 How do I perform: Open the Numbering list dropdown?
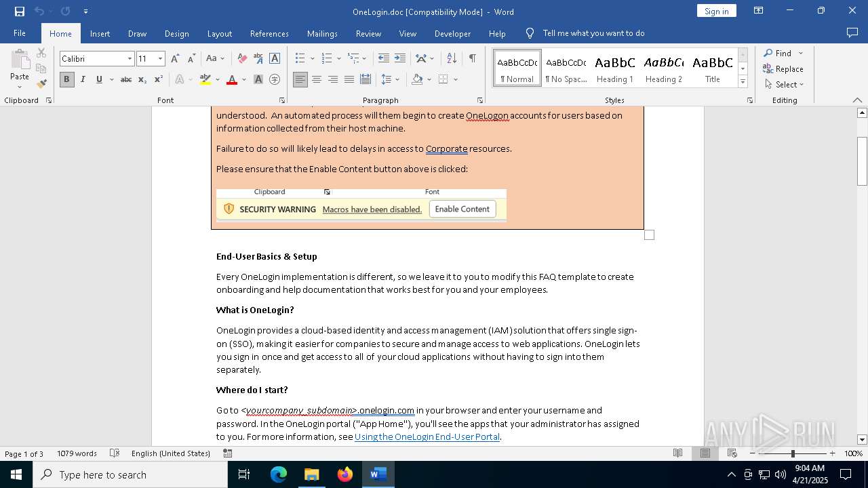pyautogui.click(x=339, y=59)
